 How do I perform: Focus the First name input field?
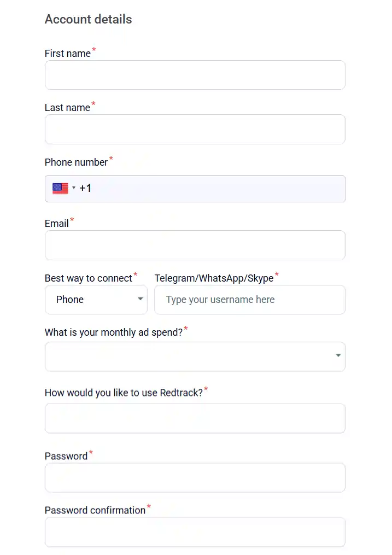pyautogui.click(x=195, y=75)
